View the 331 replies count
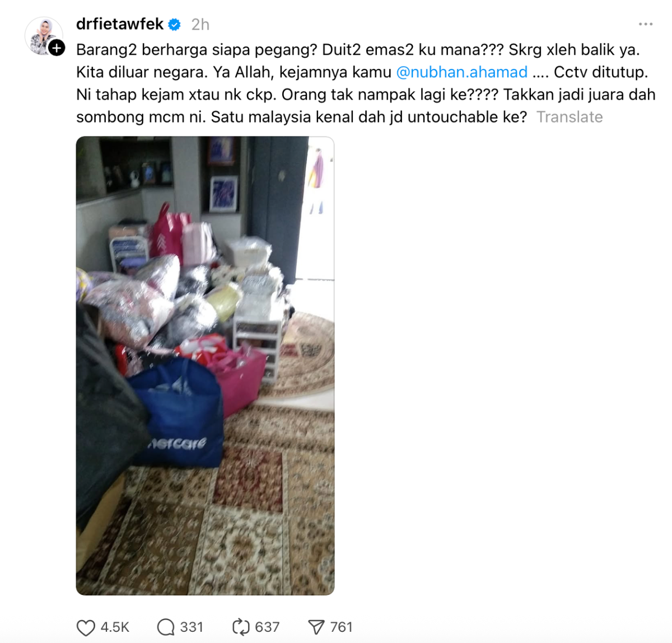 pos(192,627)
